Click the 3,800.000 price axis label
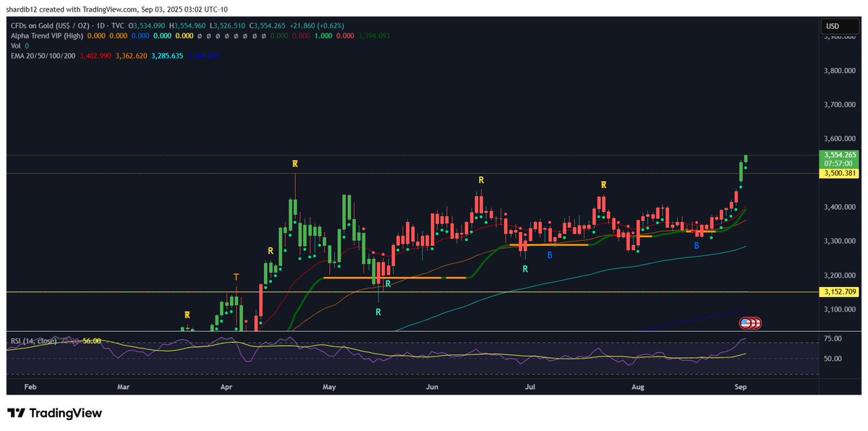868x431 pixels. point(841,71)
